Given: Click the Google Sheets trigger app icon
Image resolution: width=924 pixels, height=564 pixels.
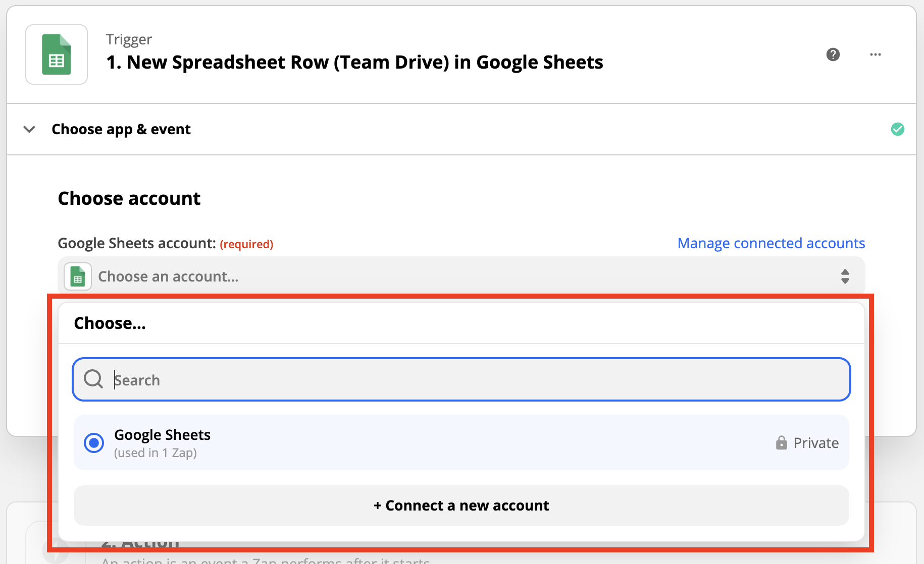Looking at the screenshot, I should (57, 54).
